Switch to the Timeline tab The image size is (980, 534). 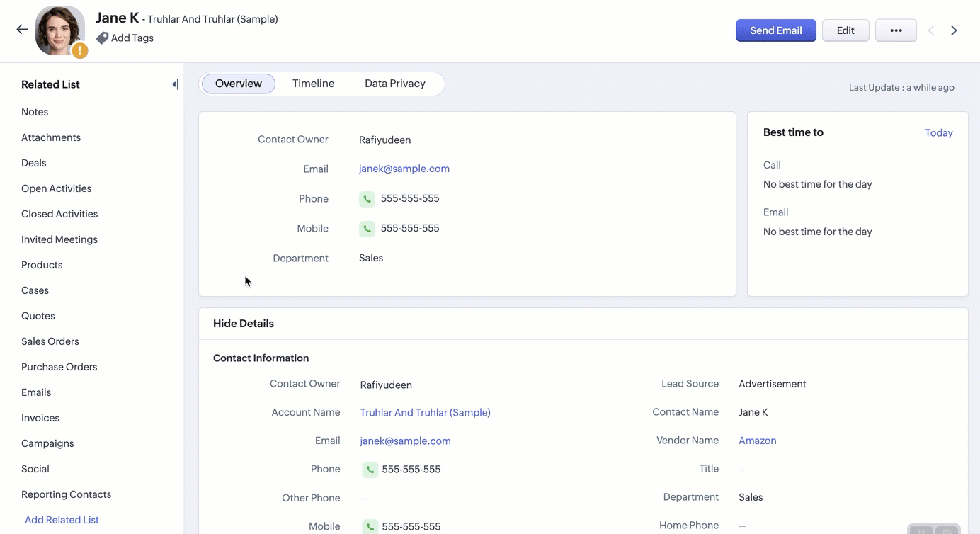(x=313, y=84)
